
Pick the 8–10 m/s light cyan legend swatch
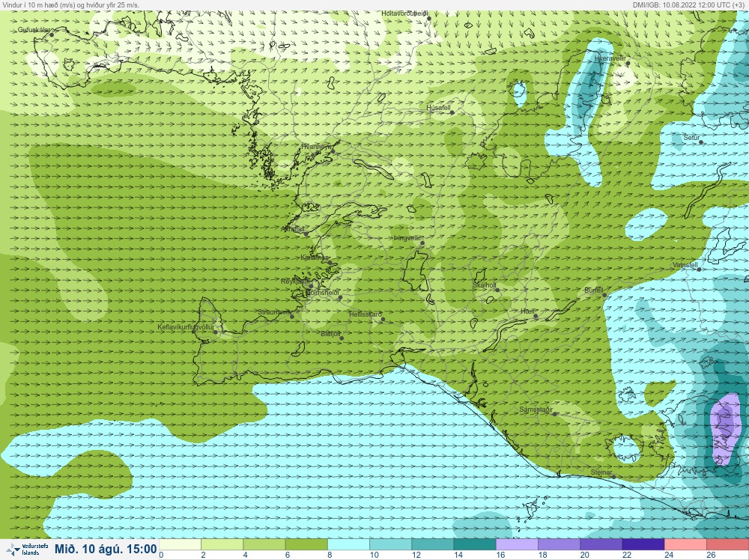(x=348, y=544)
